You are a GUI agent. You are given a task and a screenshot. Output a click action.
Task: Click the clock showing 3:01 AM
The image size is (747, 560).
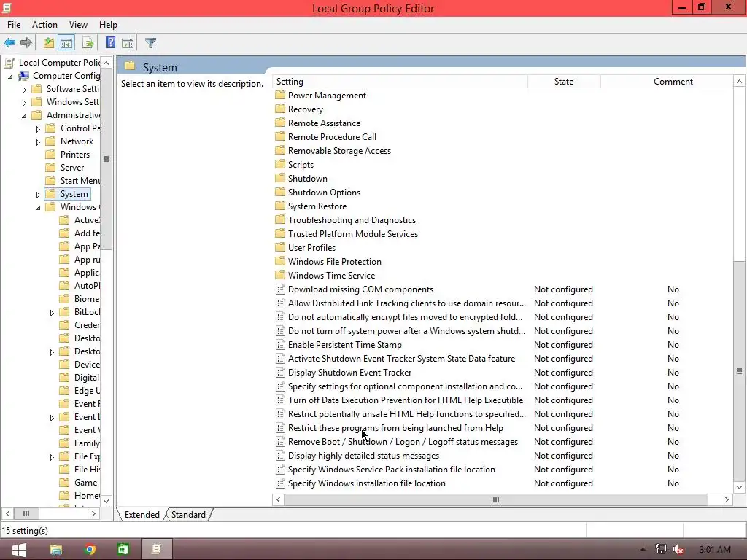pyautogui.click(x=715, y=550)
